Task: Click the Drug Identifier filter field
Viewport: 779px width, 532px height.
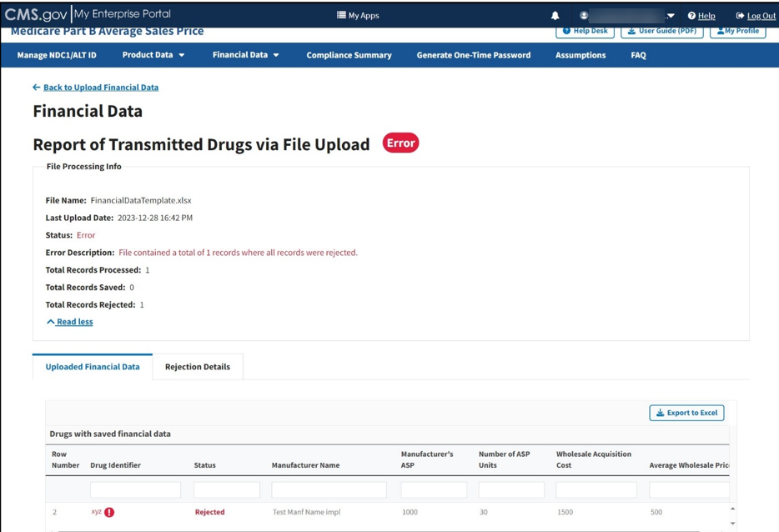Action: tap(135, 489)
